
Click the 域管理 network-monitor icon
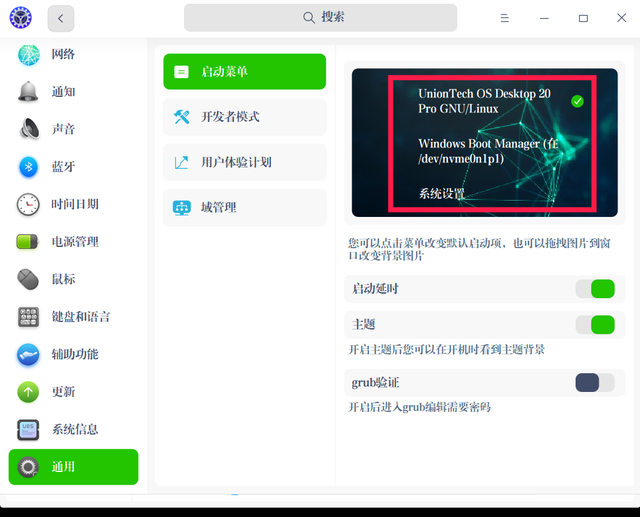(x=181, y=208)
